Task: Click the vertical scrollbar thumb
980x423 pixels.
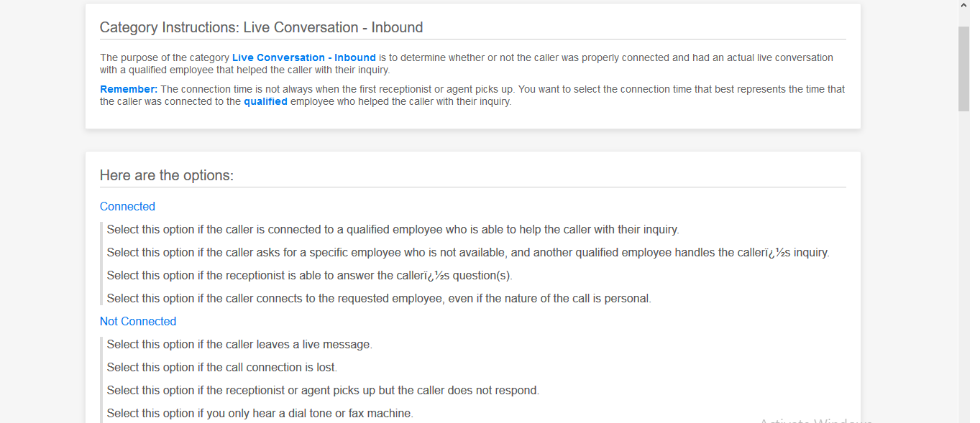Action: [963, 68]
